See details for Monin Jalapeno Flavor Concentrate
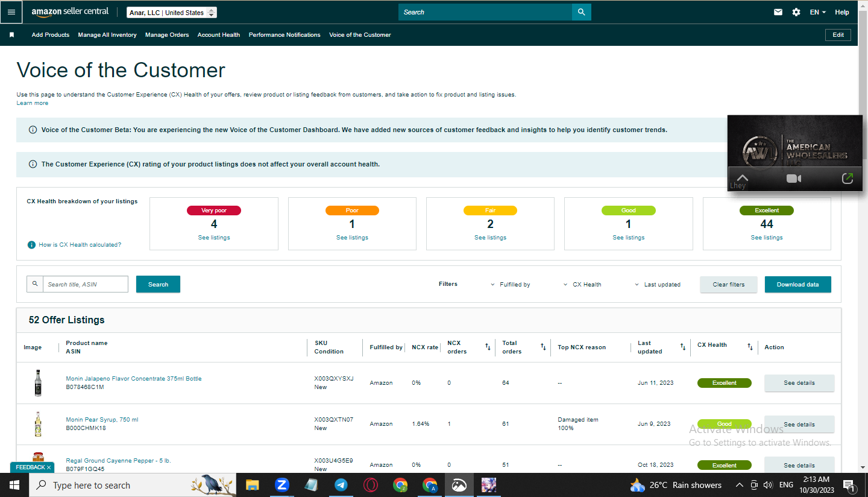 [x=799, y=383]
